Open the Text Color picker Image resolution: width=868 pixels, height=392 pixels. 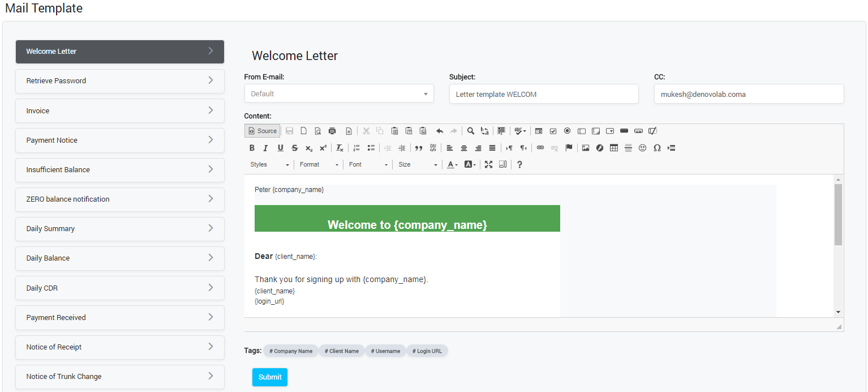tap(452, 164)
